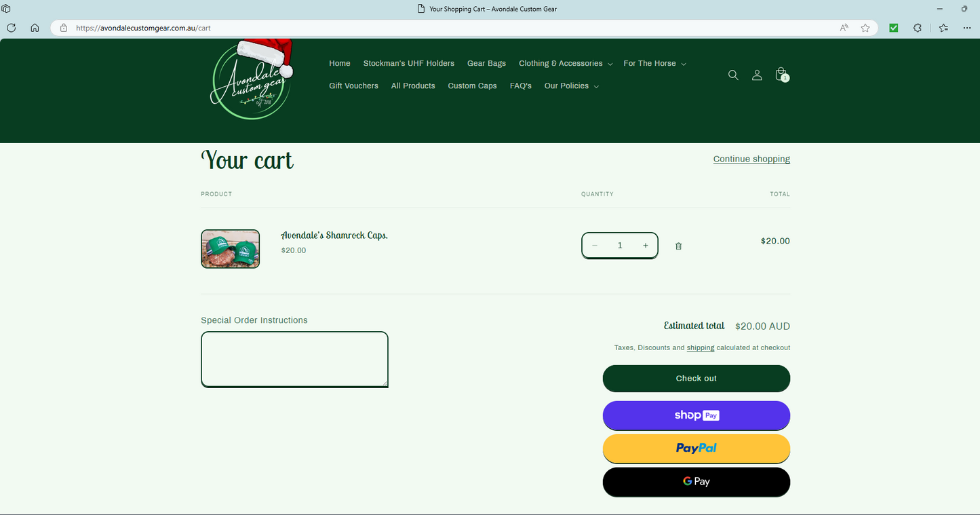Click the shopping cart bag icon
The image size is (980, 515).
(x=781, y=74)
